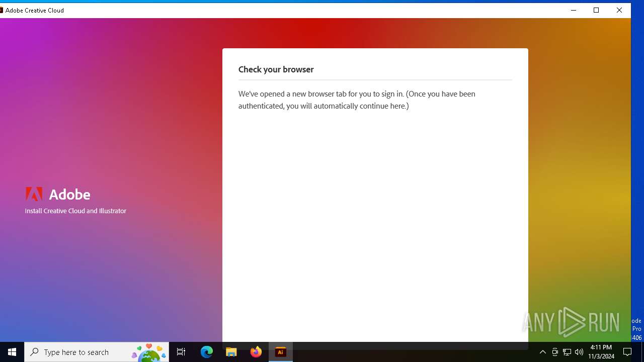Launch Microsoft Edge from the taskbar

207,352
